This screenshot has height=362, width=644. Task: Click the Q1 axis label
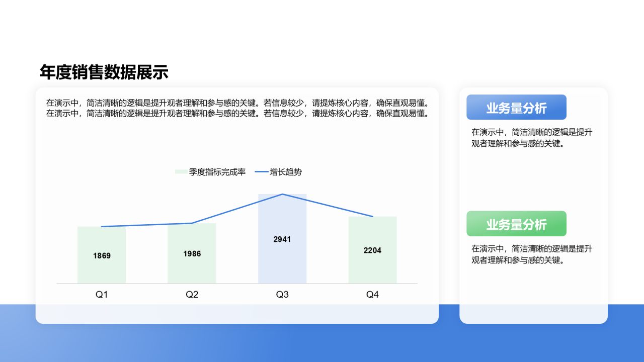pyautogui.click(x=102, y=295)
